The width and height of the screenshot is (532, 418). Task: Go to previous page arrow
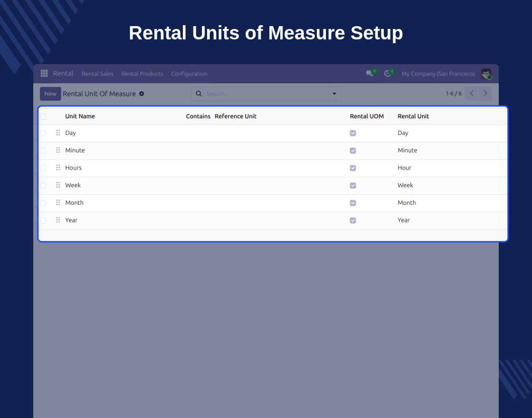(472, 93)
